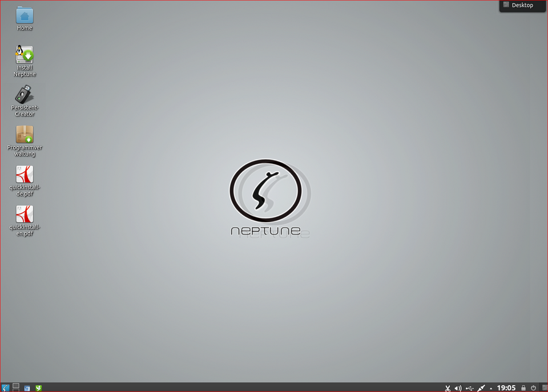The width and height of the screenshot is (548, 392).
Task: Click the clock to show the calendar
Action: click(506, 387)
